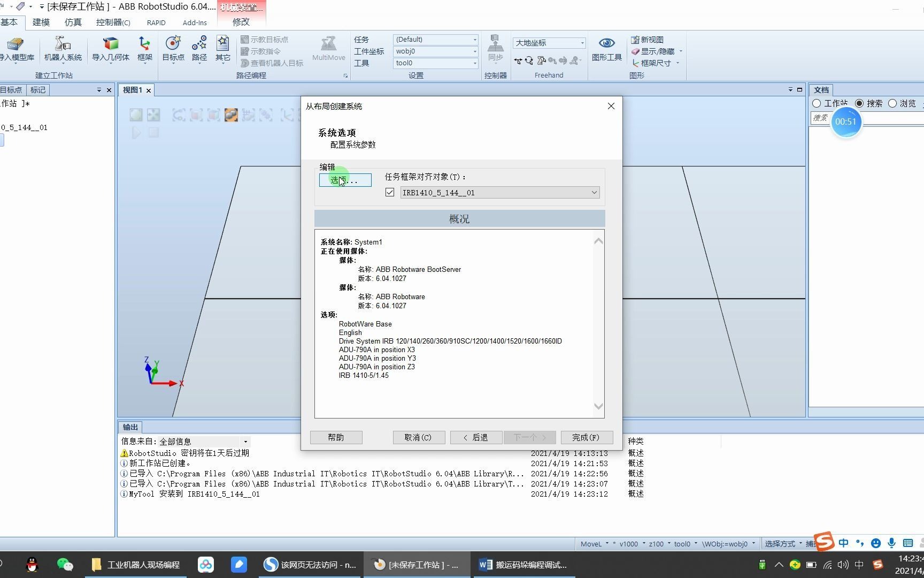Open Frame Size (框架尺寸) menu

655,63
